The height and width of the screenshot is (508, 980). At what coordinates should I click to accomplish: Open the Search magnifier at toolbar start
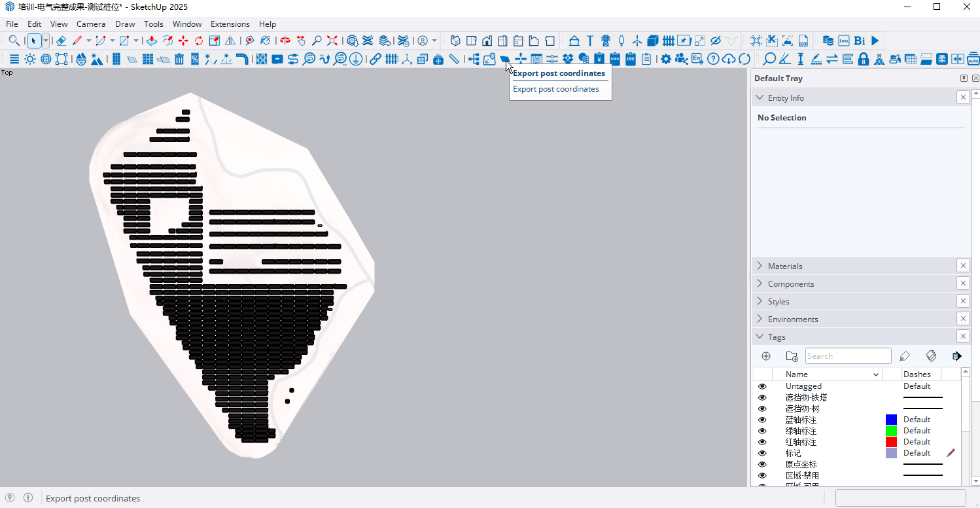coord(14,41)
